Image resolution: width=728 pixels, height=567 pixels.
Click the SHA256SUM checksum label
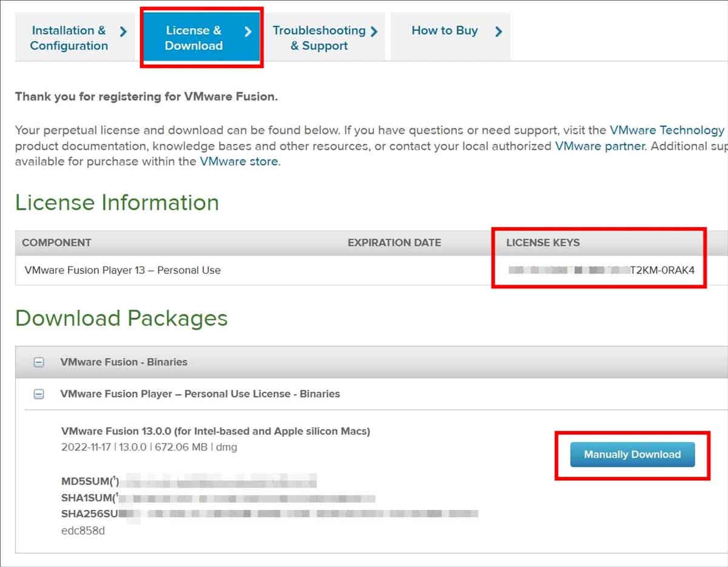[x=91, y=514]
